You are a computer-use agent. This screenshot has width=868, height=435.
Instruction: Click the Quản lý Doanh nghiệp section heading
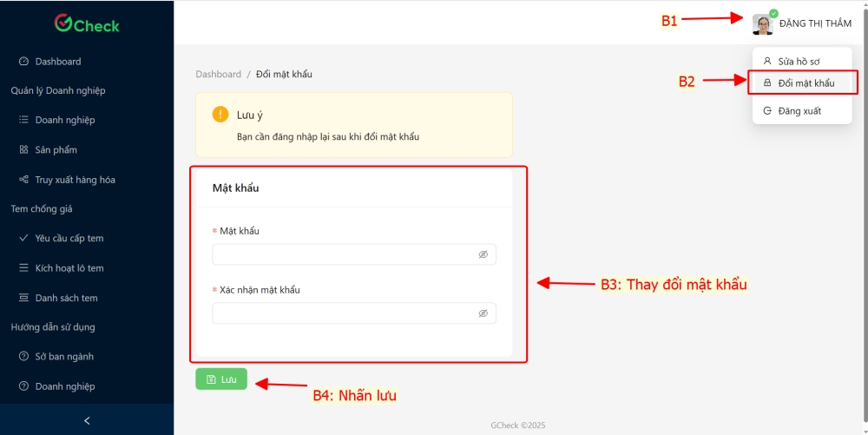click(58, 90)
